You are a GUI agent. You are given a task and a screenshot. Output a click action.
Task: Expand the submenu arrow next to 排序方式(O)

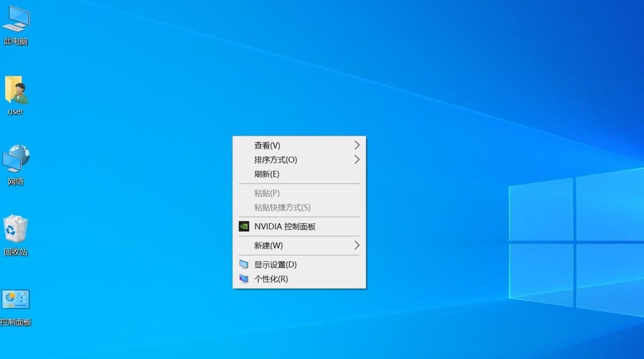click(356, 159)
